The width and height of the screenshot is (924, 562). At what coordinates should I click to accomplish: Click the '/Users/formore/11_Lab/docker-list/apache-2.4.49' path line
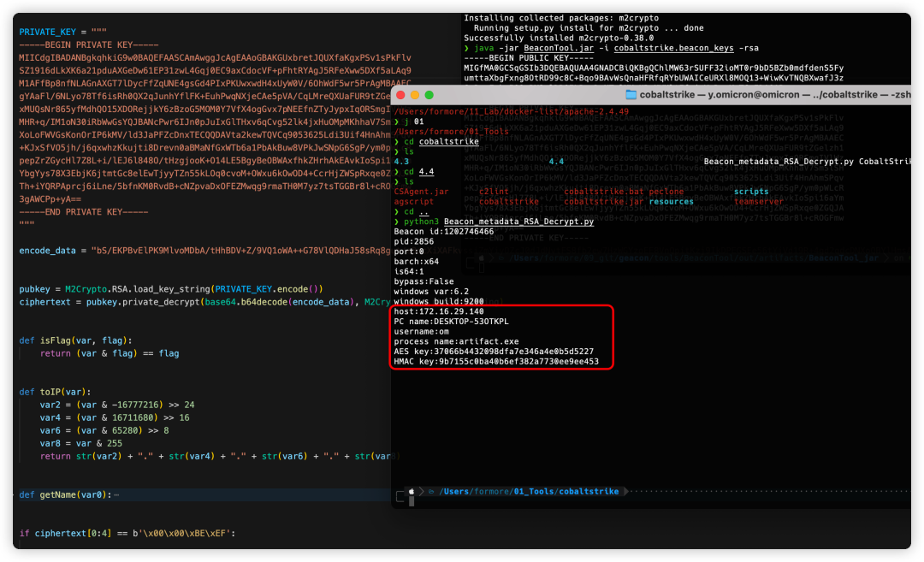[x=511, y=111]
